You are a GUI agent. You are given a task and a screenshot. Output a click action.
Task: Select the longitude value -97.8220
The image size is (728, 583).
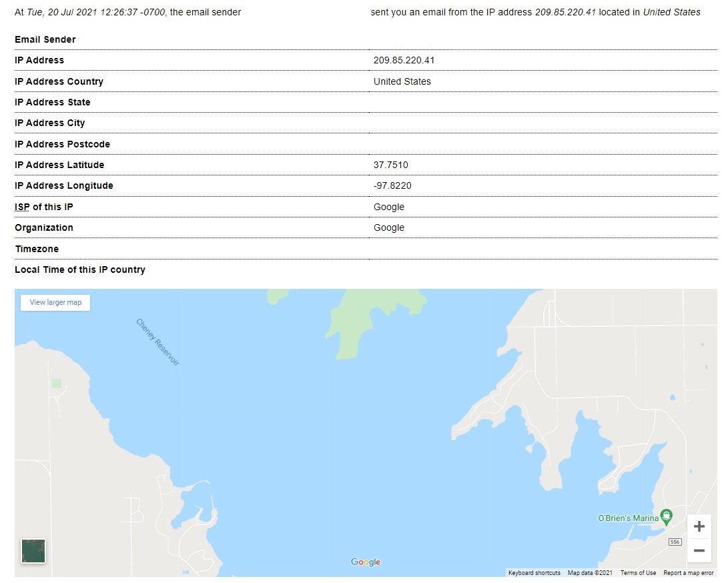click(392, 185)
